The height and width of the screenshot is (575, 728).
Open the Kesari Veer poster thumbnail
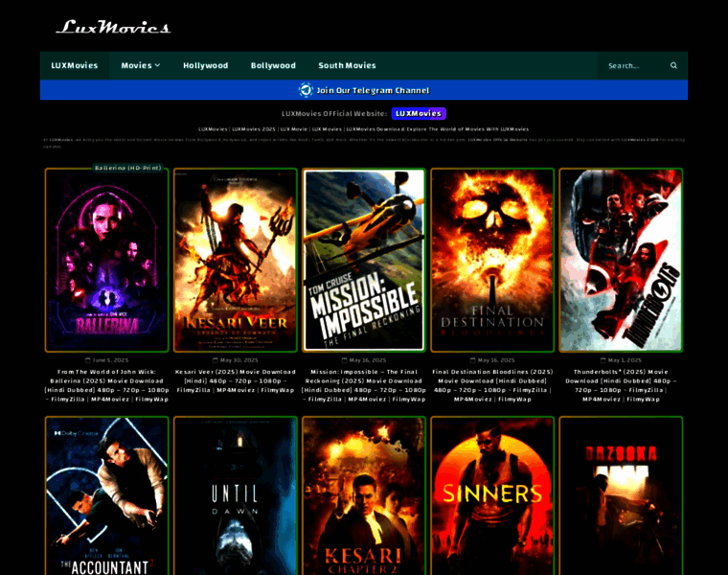pyautogui.click(x=236, y=260)
